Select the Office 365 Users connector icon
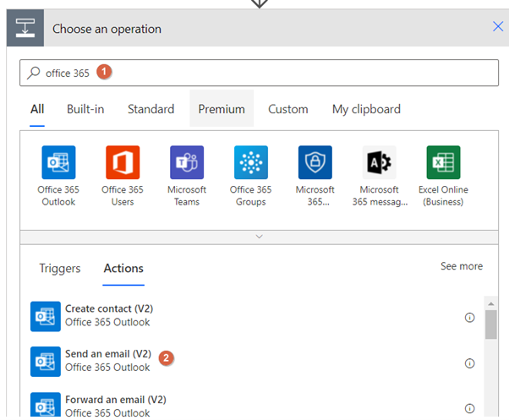Image resolution: width=509 pixels, height=420 pixels. [x=123, y=162]
